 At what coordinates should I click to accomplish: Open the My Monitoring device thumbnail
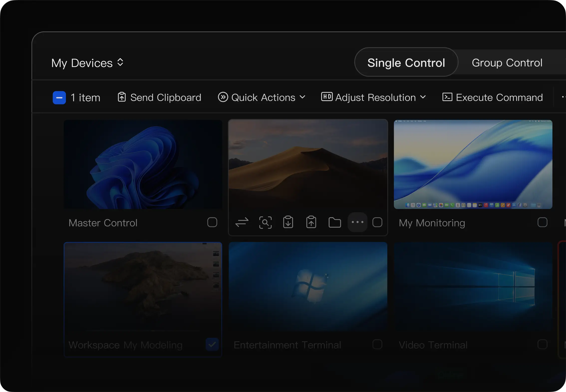tap(473, 165)
